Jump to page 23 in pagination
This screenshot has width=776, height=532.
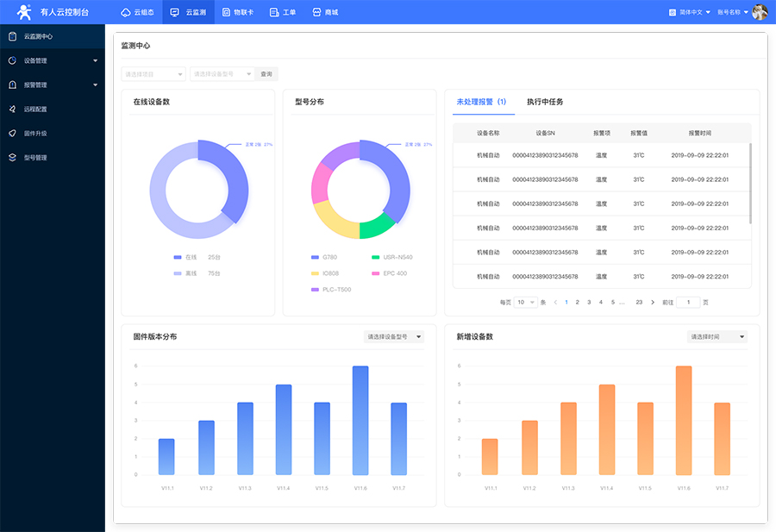coord(639,303)
